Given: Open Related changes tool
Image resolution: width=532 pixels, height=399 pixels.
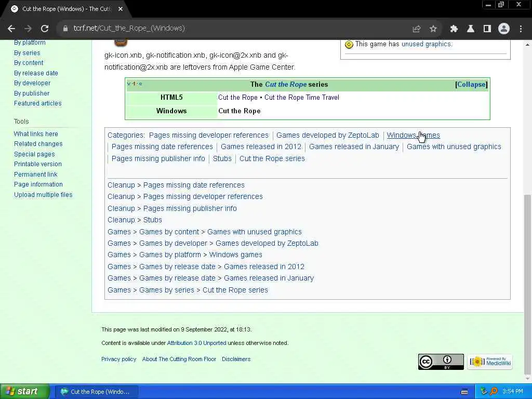Looking at the screenshot, I should click(x=38, y=144).
